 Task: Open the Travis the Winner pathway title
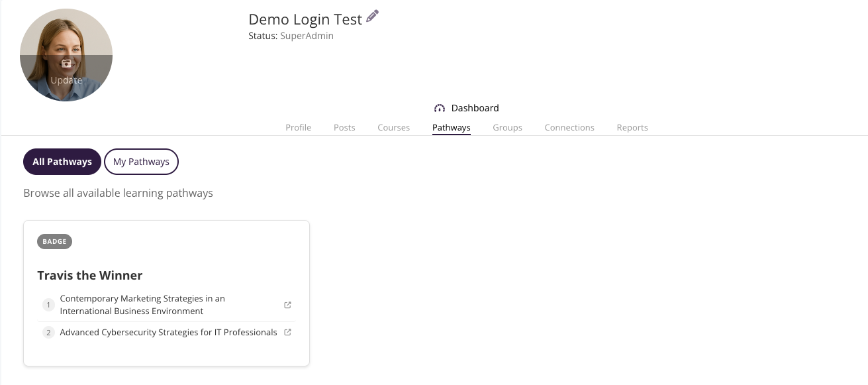coord(90,275)
